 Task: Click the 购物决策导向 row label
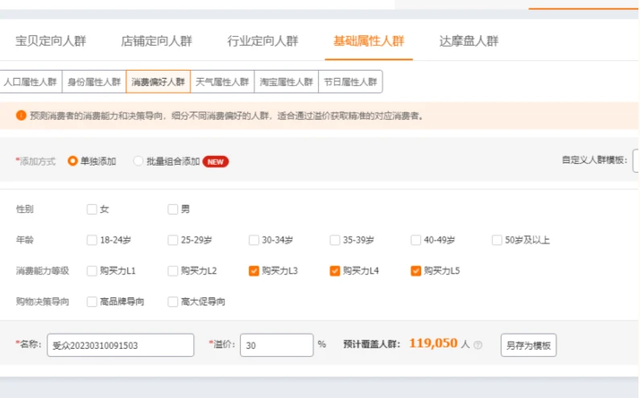tap(42, 302)
